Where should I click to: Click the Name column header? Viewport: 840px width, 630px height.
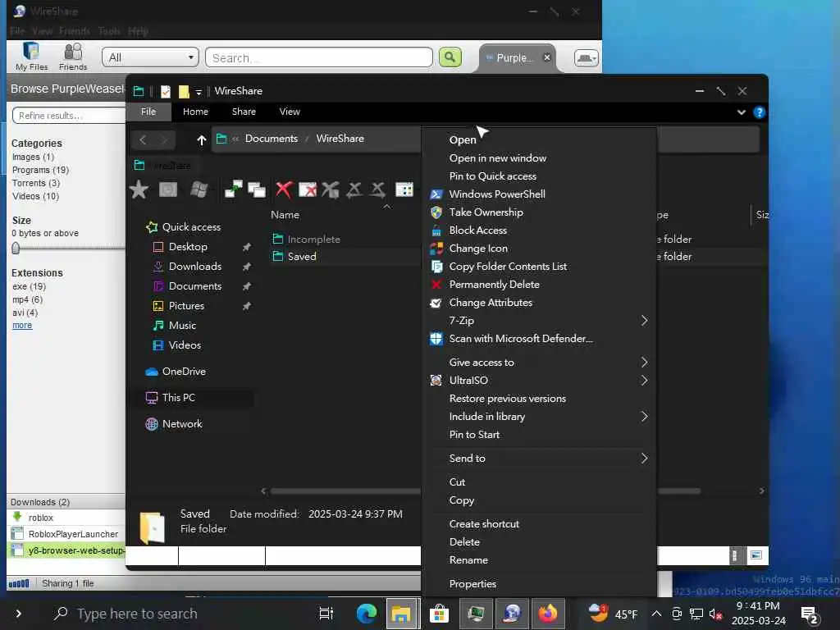coord(285,215)
